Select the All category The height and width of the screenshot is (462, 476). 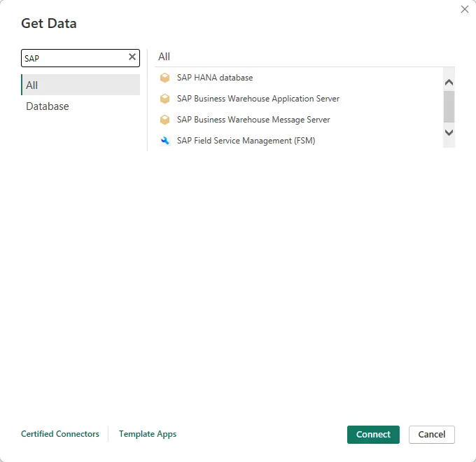tap(80, 85)
